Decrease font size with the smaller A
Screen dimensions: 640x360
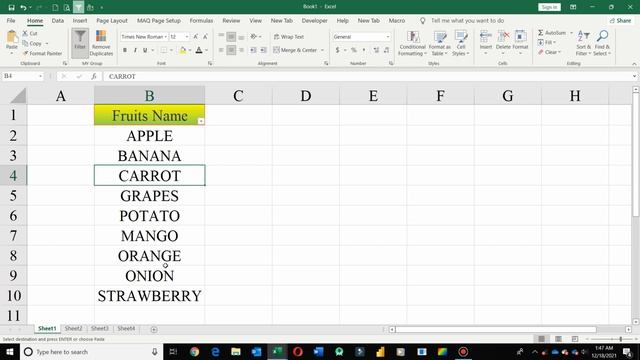205,37
